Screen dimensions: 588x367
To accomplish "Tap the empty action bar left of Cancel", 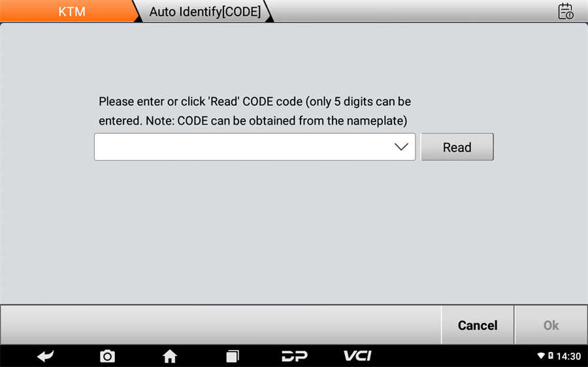I will (221, 325).
